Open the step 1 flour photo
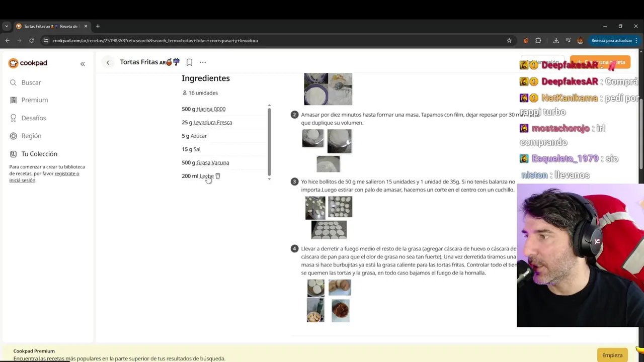This screenshot has width=644, height=362. (328, 88)
